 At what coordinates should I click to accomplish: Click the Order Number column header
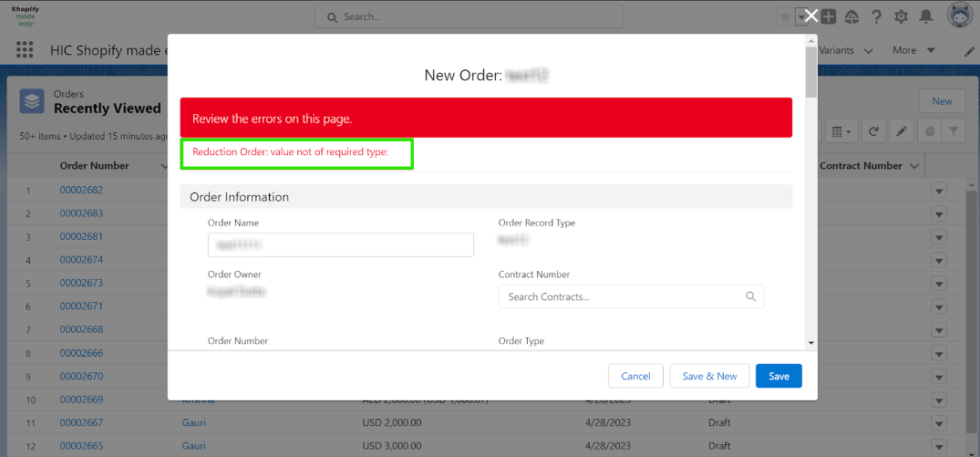click(95, 166)
